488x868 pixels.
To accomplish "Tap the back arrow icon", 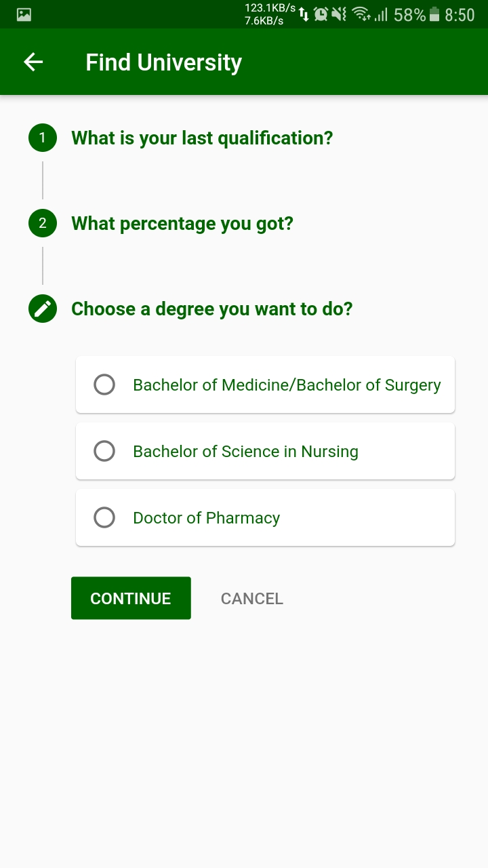I will 33,62.
